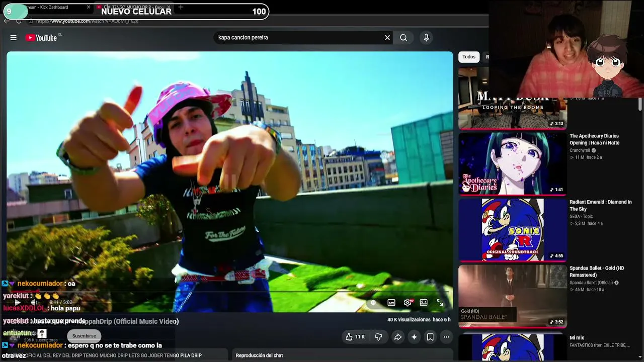Viewport: 644px width, 362px height.
Task: Run the search with the magnifier icon
Action: (404, 38)
